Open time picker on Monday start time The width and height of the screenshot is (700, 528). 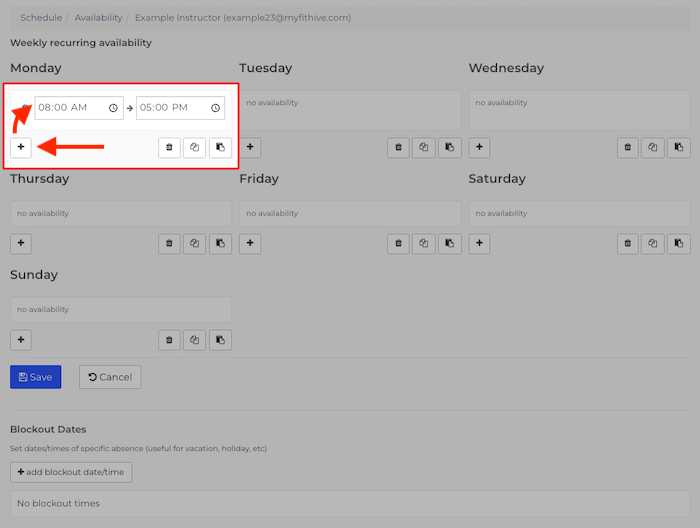[x=113, y=108]
